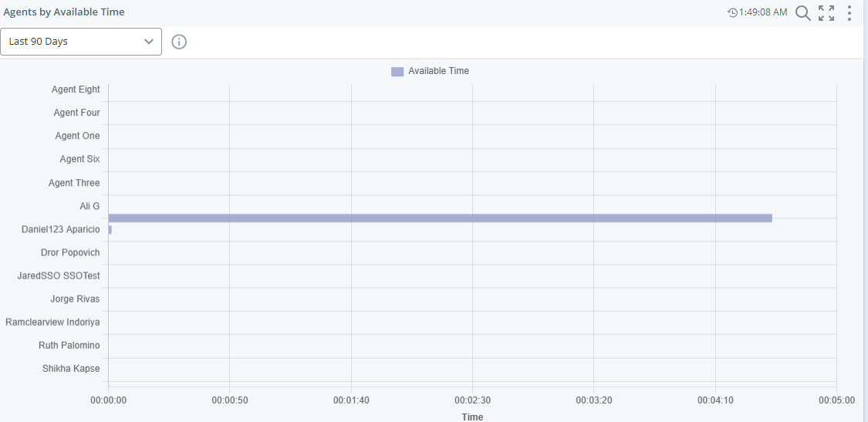
Task: Open the magnifier search icon
Action: (802, 13)
